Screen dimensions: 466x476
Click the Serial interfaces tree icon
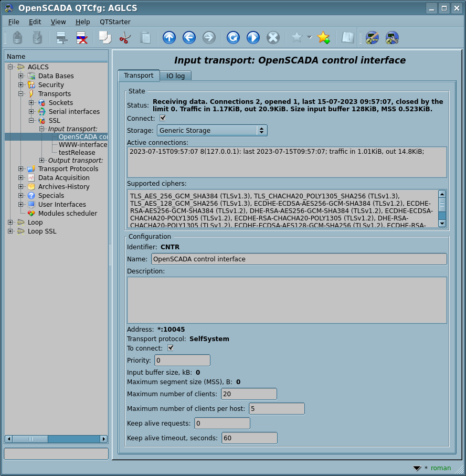point(42,111)
